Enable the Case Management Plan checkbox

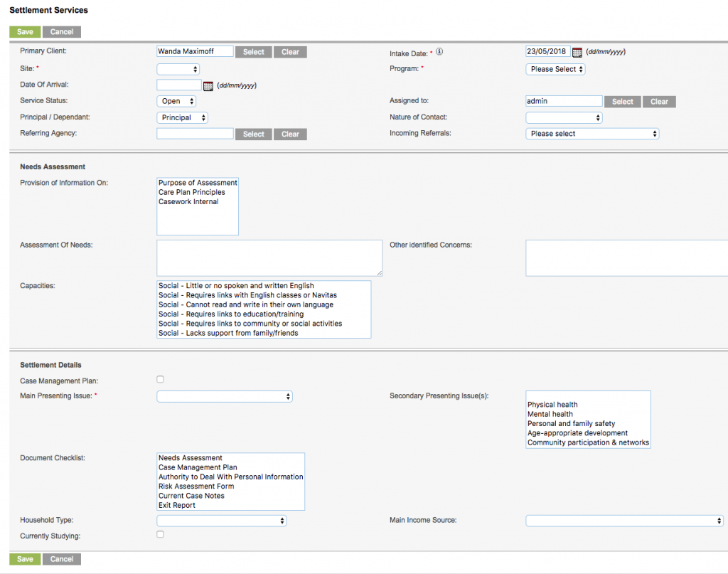pyautogui.click(x=159, y=379)
